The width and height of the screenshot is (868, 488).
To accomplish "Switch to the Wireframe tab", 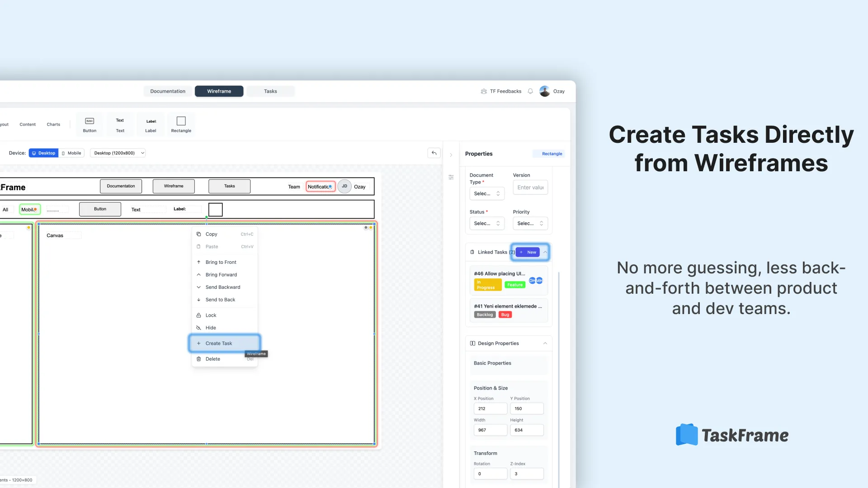I will tap(219, 91).
